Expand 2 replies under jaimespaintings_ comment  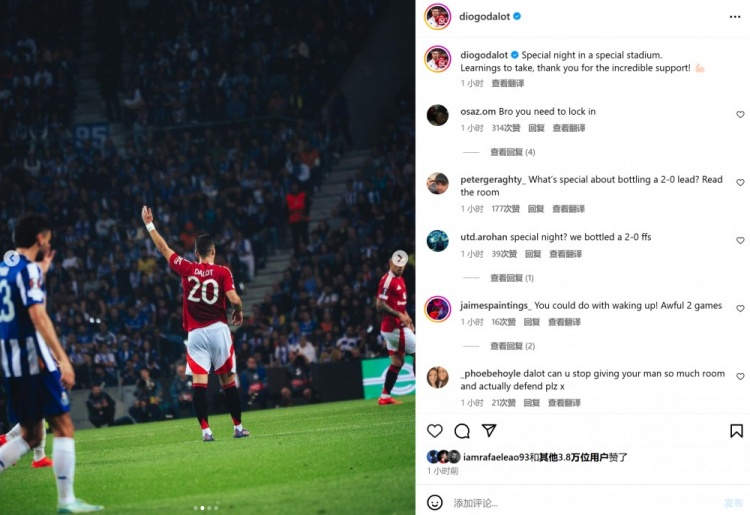512,346
